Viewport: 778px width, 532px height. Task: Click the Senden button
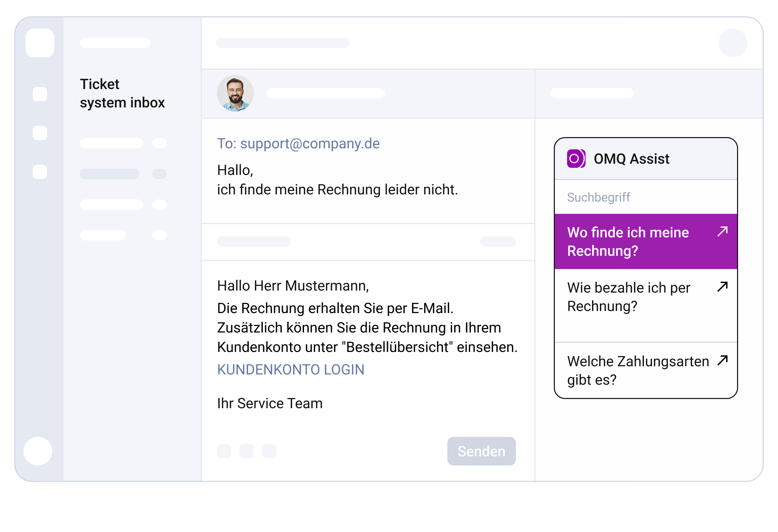481,451
